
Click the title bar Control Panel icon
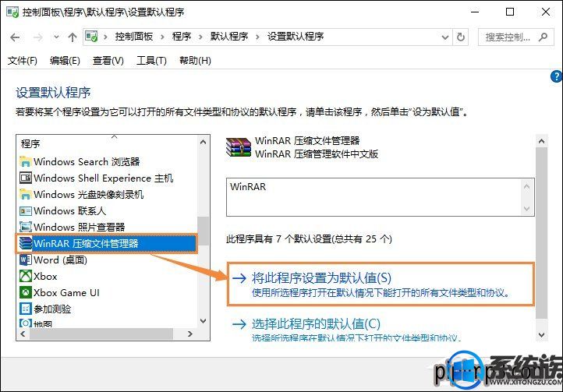12,12
